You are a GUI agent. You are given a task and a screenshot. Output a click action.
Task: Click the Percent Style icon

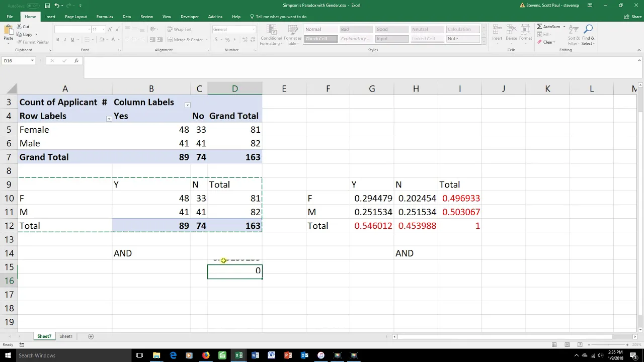(x=227, y=40)
